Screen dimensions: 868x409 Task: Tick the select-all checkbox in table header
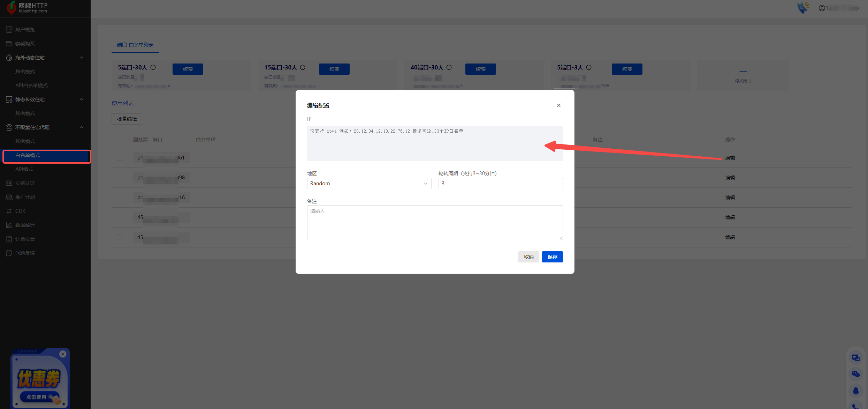coord(120,140)
